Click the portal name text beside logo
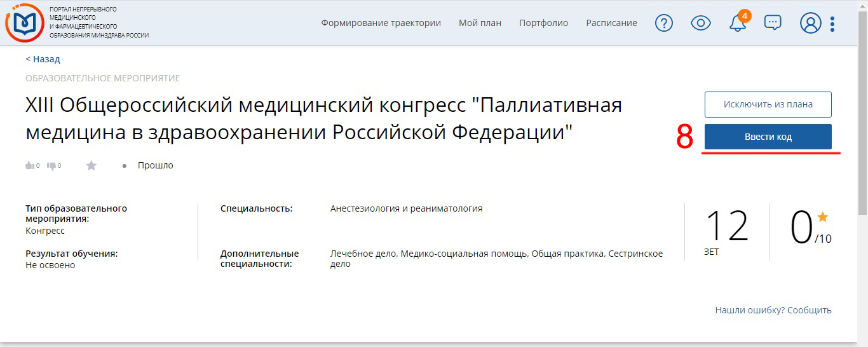Image resolution: width=868 pixels, height=347 pixels. click(x=99, y=22)
